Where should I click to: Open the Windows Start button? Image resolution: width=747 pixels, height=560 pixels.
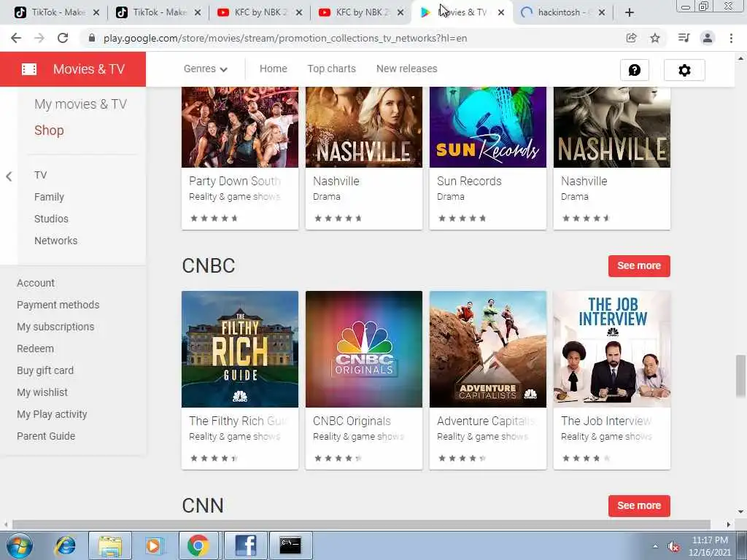coord(20,545)
